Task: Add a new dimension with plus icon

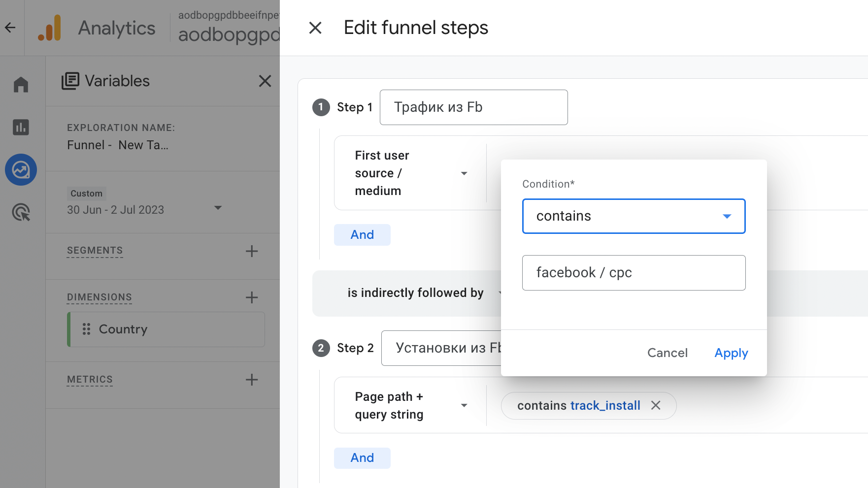Action: pyautogui.click(x=251, y=297)
